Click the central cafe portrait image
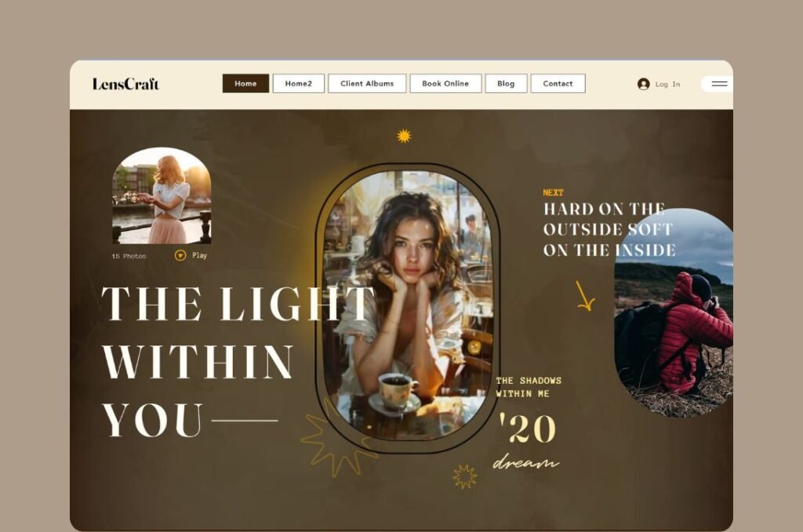803x532 pixels. (x=408, y=306)
